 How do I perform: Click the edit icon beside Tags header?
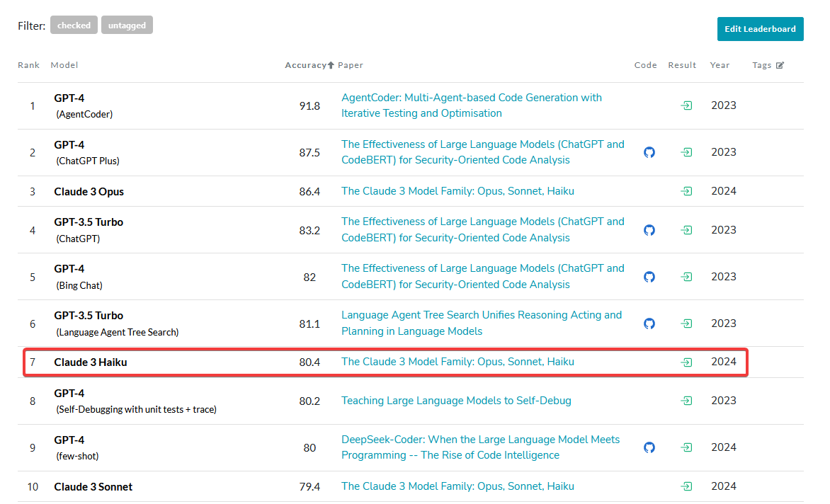tap(780, 65)
